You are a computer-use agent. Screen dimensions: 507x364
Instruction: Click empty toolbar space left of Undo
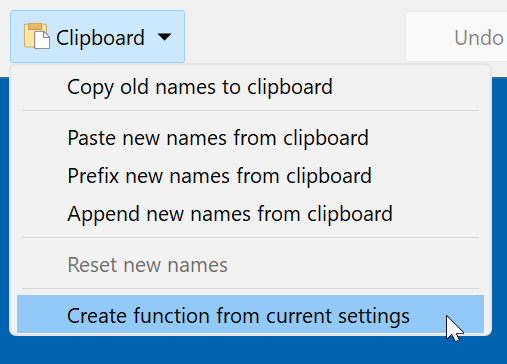[295, 37]
